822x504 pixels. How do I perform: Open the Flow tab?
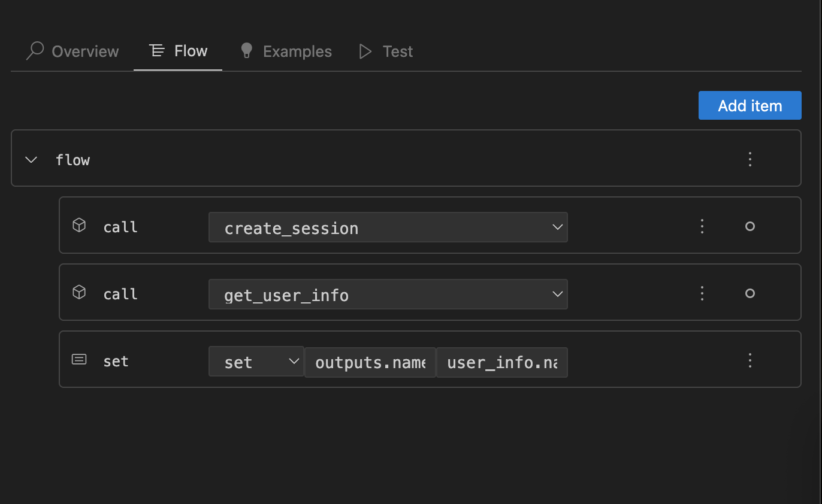(x=179, y=51)
